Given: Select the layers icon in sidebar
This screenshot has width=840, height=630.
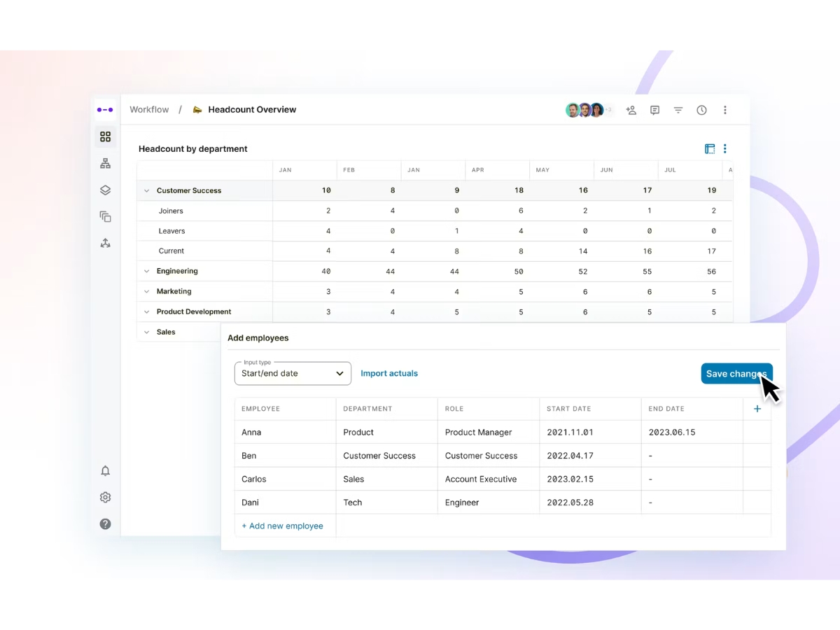Looking at the screenshot, I should (x=105, y=190).
